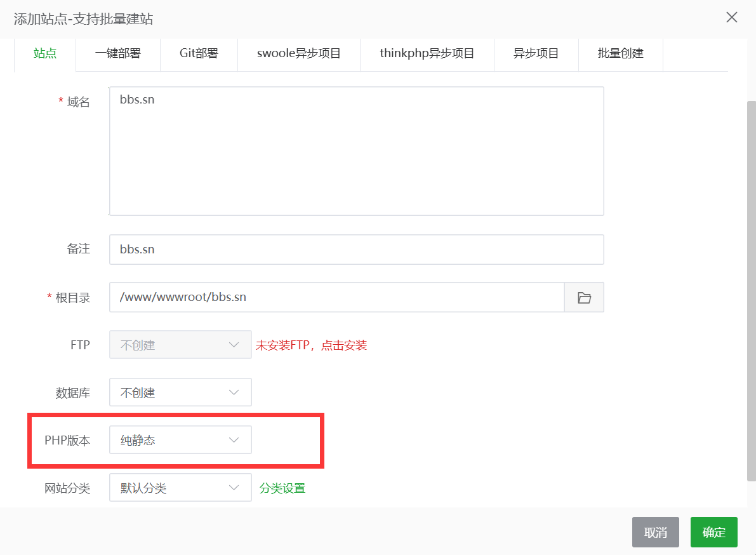Open the 异步项目 tab
Screen dimensions: 756x555
pos(536,53)
